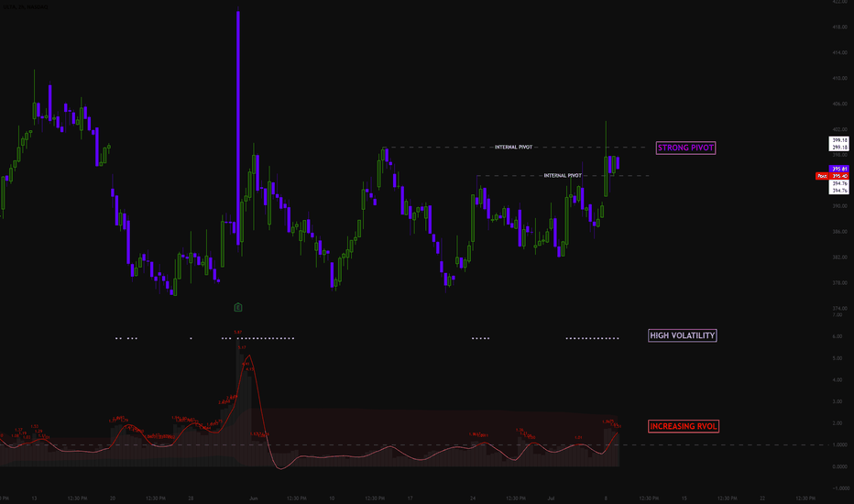This screenshot has width=854, height=504.
Task: Select the HIGH VOLATILITY label
Action: click(683, 335)
